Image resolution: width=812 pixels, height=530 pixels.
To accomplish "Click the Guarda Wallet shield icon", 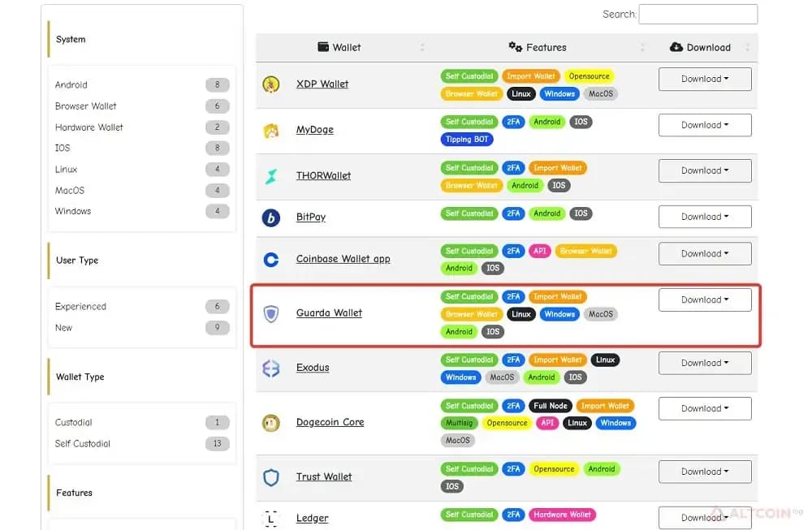I will click(x=271, y=313).
